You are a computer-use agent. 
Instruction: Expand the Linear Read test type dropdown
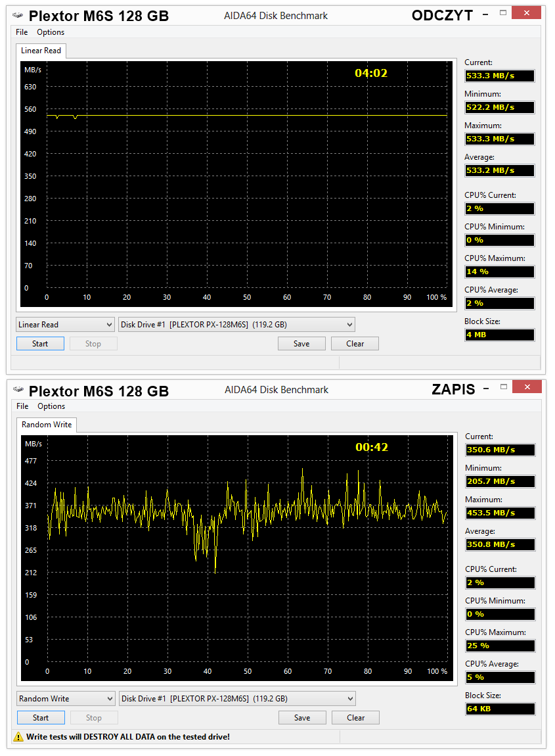point(65,325)
